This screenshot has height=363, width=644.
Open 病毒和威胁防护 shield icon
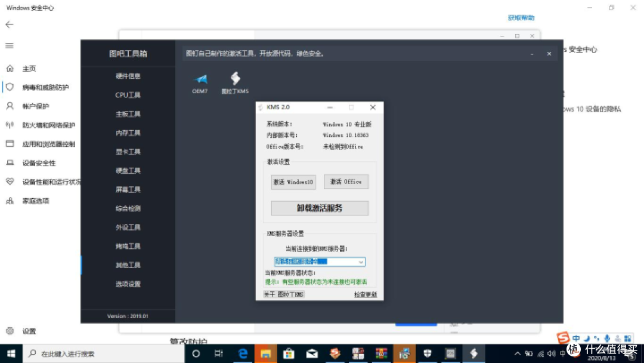[10, 87]
